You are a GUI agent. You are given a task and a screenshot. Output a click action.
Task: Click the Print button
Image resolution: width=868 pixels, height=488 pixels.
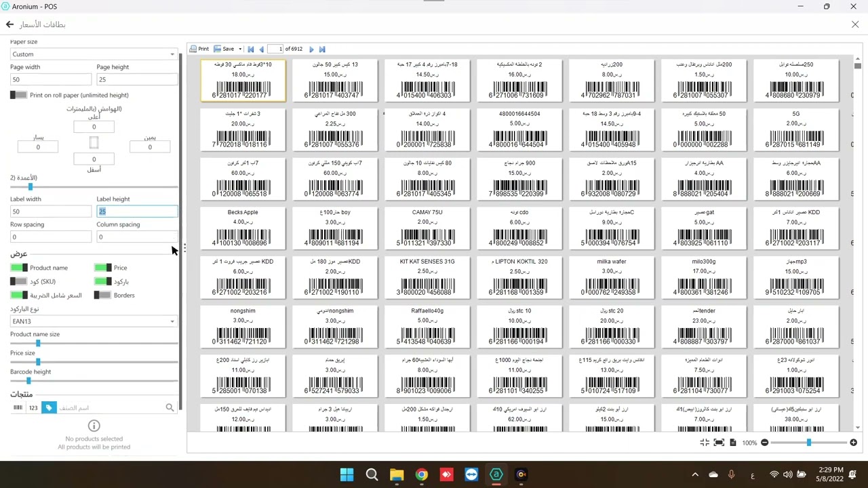point(199,49)
